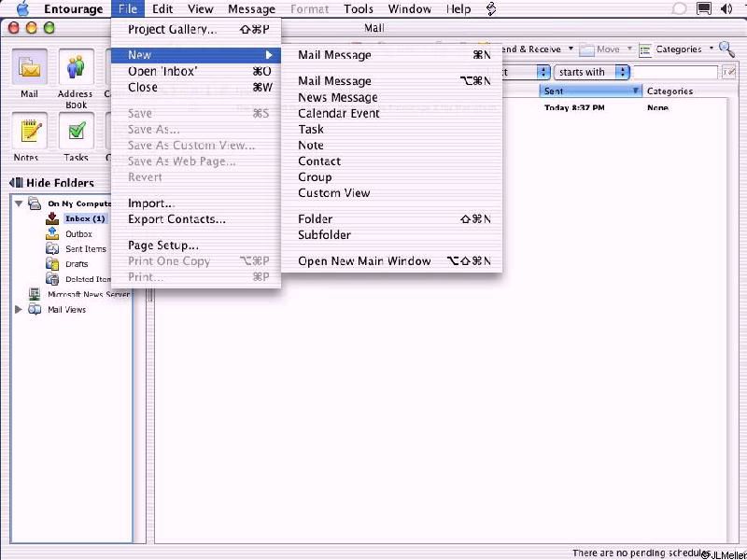The height and width of the screenshot is (560, 747).
Task: Collapse the On My Computer tree
Action: click(19, 203)
